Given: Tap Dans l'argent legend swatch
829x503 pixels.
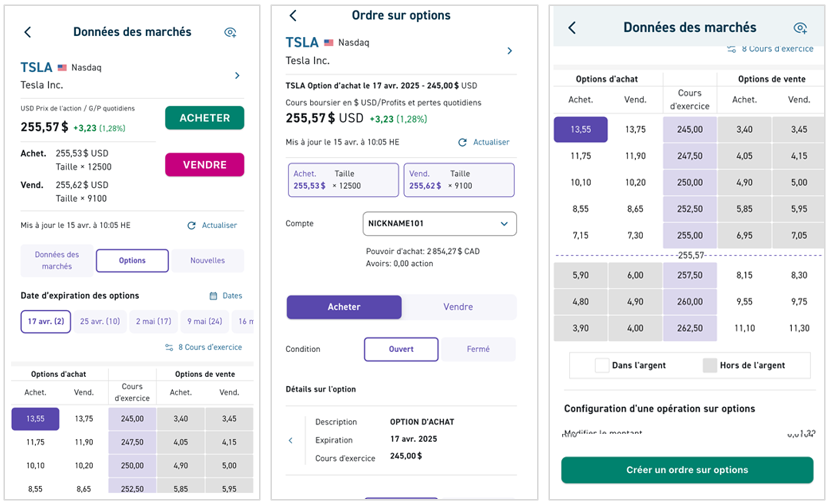Looking at the screenshot, I should pos(602,365).
